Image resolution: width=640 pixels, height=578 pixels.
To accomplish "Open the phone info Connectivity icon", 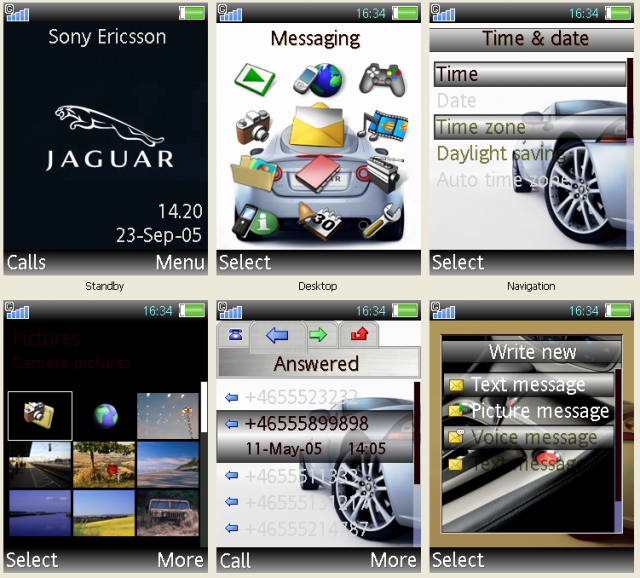I will [x=255, y=221].
